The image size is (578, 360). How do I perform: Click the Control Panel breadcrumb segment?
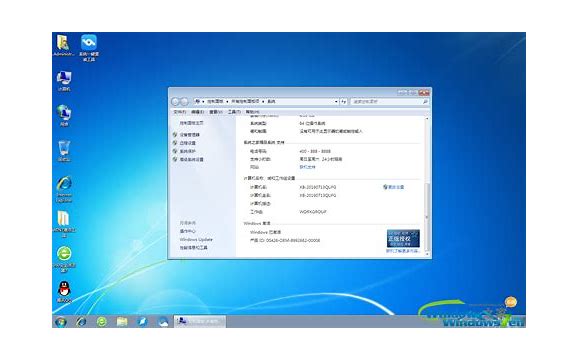[x=215, y=101]
